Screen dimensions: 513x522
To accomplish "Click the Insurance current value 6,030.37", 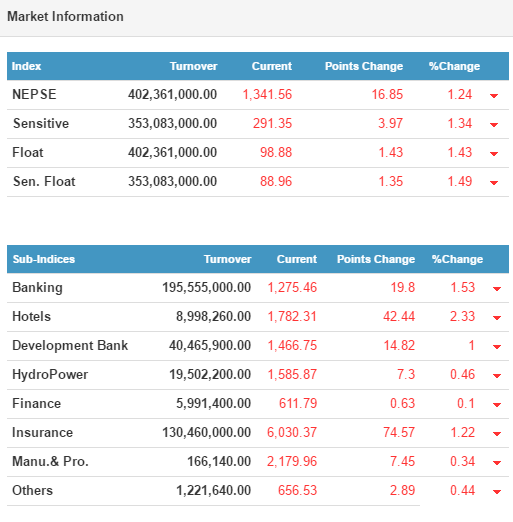I will coord(292,433).
